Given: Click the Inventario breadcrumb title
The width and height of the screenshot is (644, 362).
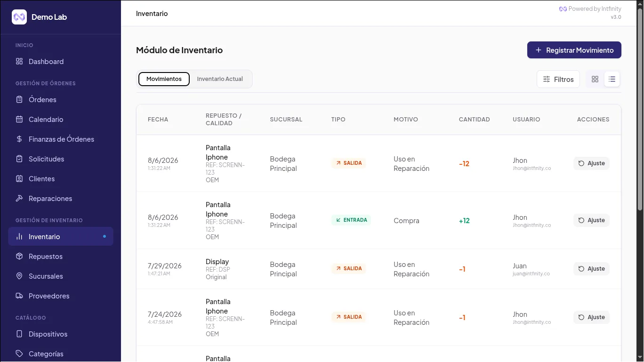Looking at the screenshot, I should 152,14.
